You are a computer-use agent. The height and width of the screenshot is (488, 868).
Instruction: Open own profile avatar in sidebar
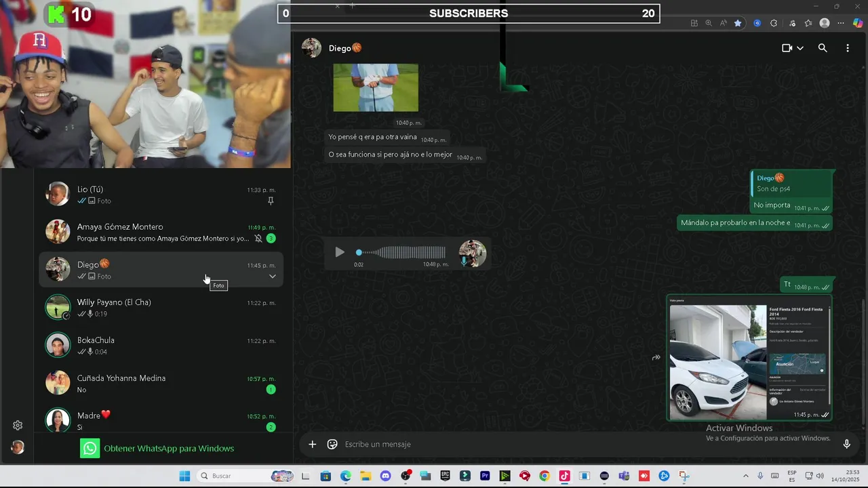click(18, 447)
